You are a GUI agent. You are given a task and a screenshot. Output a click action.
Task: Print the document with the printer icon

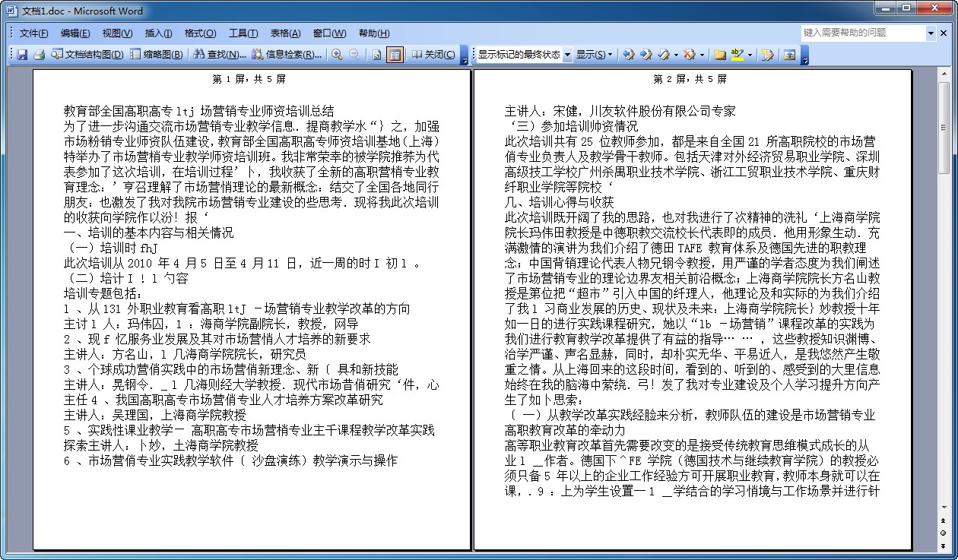[40, 55]
